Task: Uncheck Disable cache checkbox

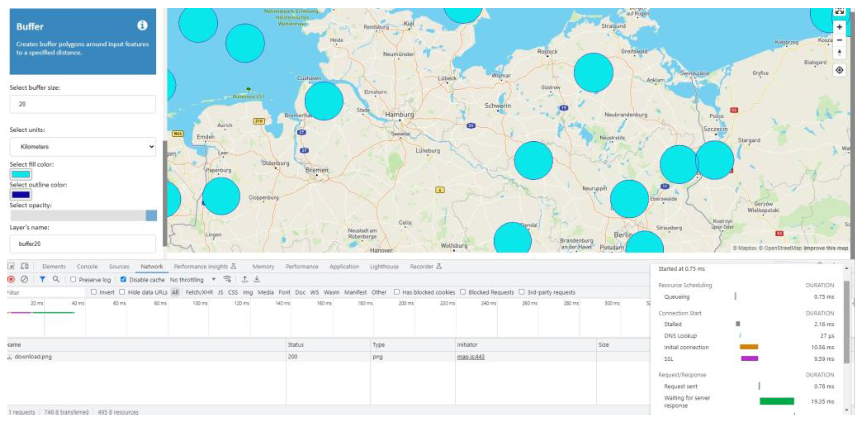Action: [123, 279]
